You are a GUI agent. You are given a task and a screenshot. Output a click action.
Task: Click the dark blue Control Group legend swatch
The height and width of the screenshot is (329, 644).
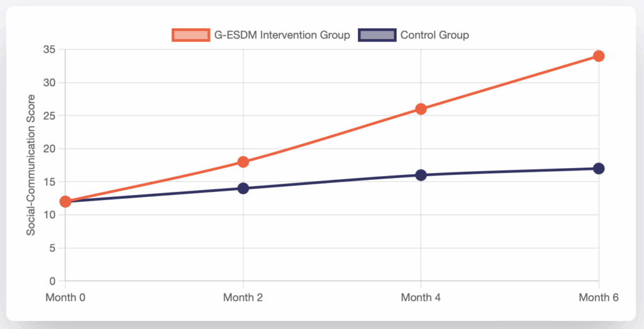[377, 35]
